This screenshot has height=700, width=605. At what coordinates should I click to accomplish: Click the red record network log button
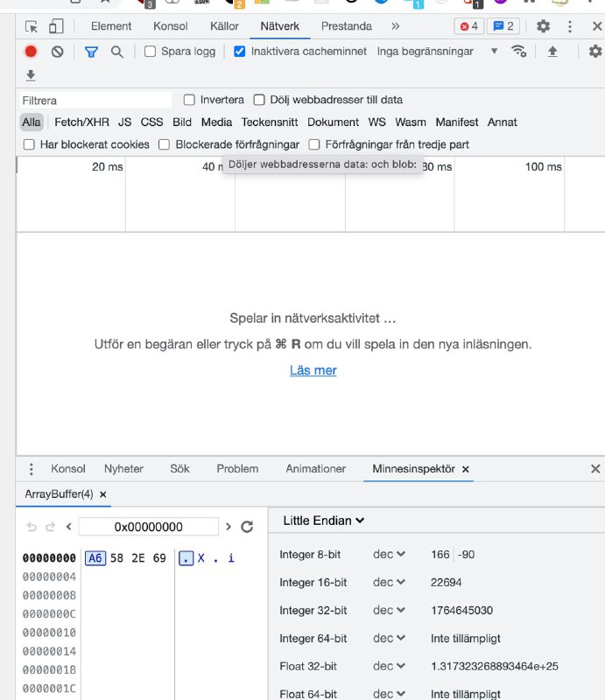tap(31, 52)
